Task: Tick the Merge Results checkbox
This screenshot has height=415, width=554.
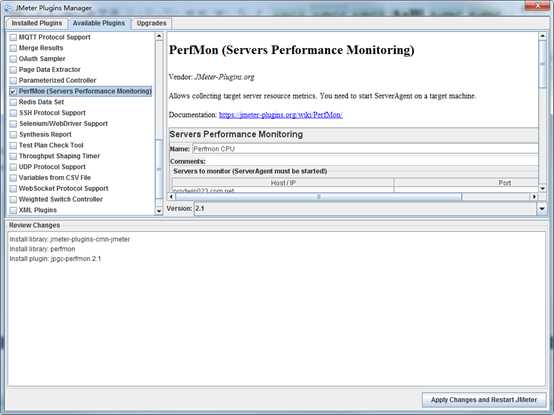Action: 13,48
